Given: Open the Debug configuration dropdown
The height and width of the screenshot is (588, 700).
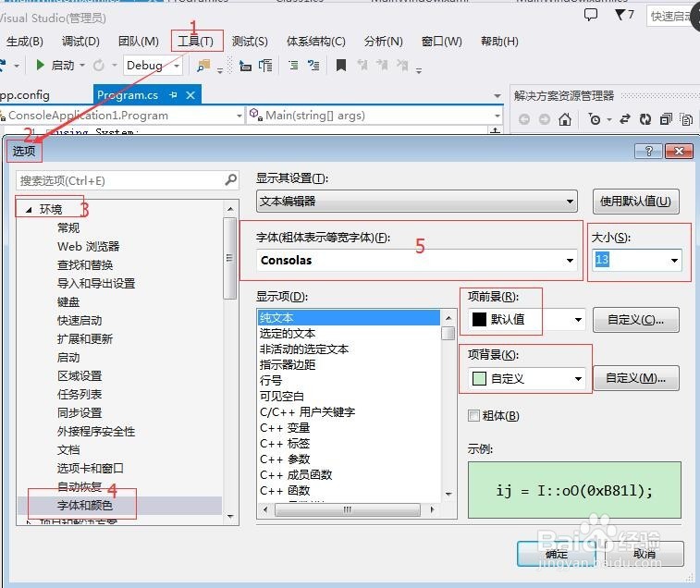Looking at the screenshot, I should tap(153, 66).
